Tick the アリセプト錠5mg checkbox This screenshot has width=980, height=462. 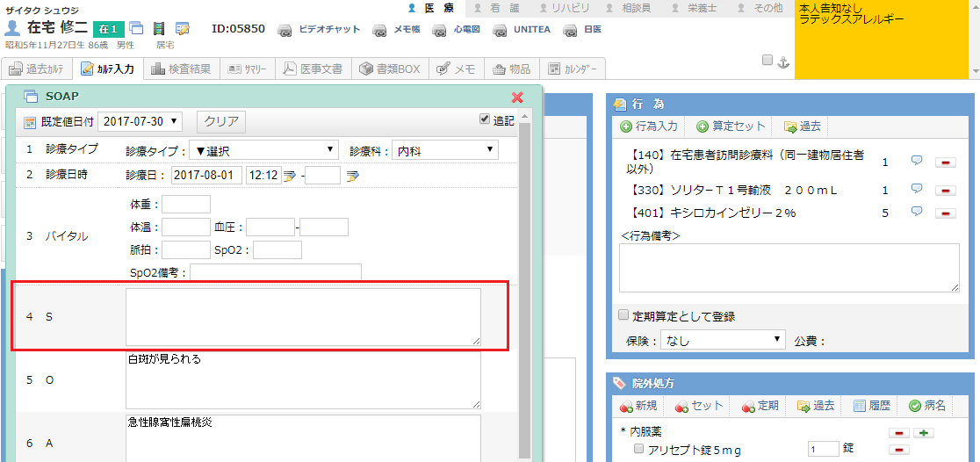638,448
